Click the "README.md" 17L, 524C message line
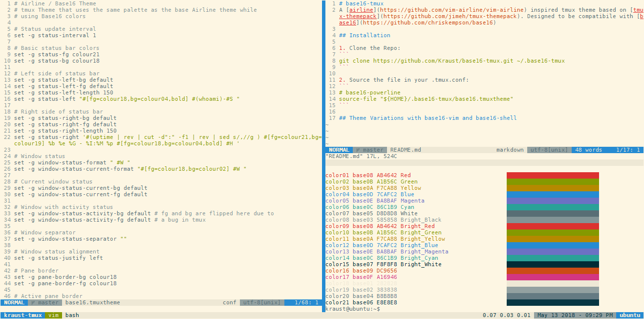The height and width of the screenshot is (319, 644). point(361,156)
